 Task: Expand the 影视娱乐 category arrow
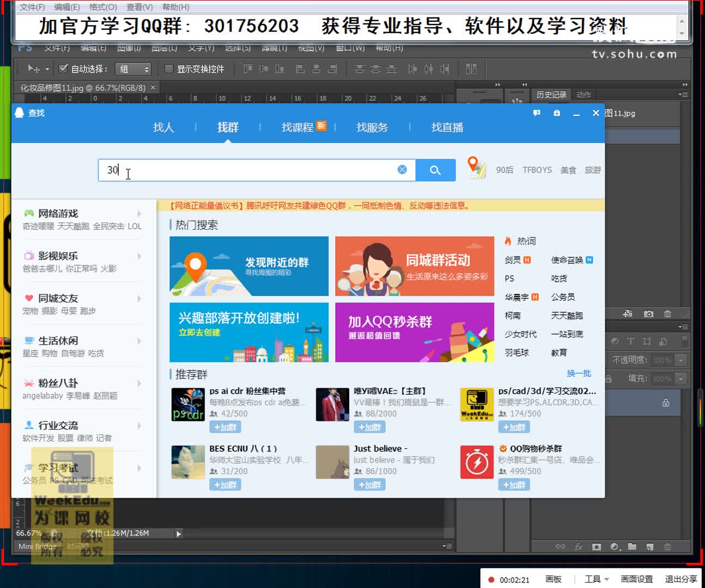coord(139,256)
